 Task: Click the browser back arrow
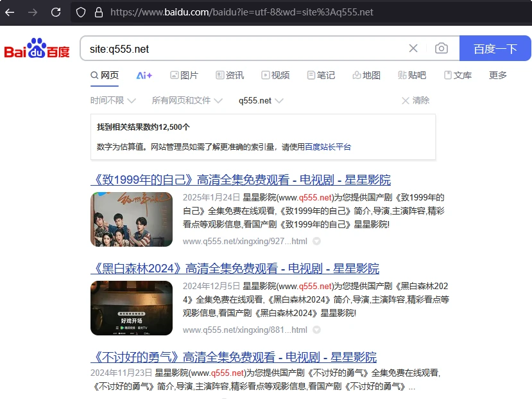coord(10,12)
